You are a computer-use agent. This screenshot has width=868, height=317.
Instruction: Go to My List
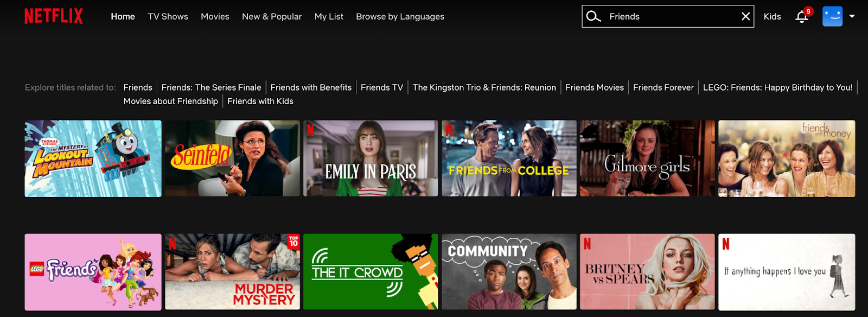(x=329, y=16)
